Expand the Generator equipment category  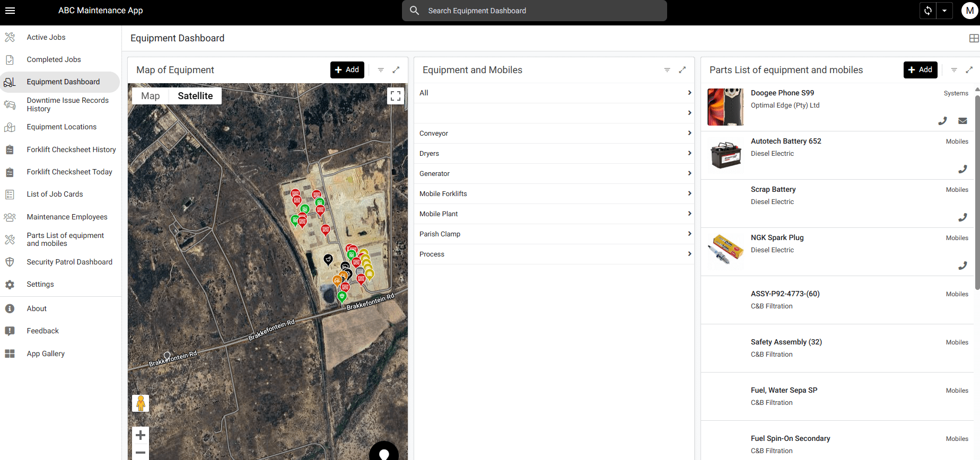point(554,174)
